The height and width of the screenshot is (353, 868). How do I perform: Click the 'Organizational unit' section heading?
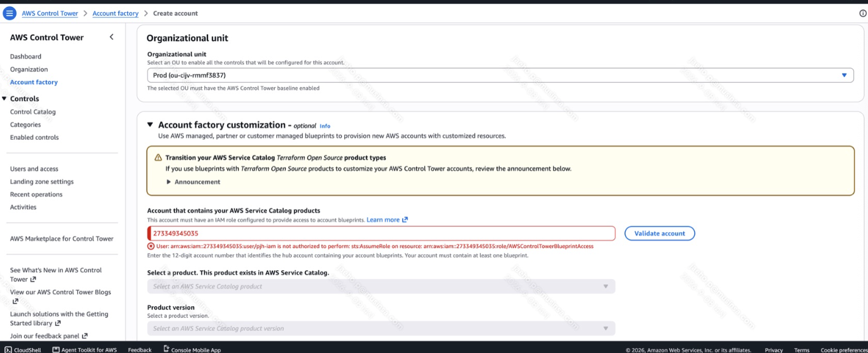[187, 38]
